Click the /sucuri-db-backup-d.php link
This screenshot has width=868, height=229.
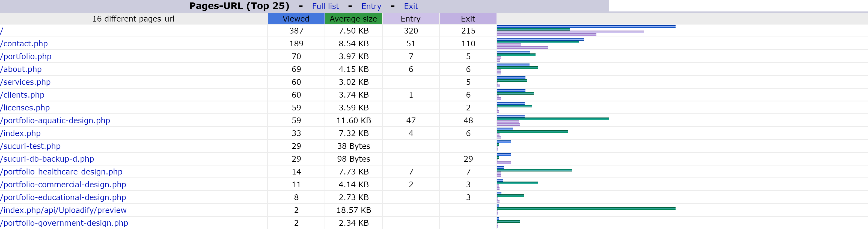[47, 159]
